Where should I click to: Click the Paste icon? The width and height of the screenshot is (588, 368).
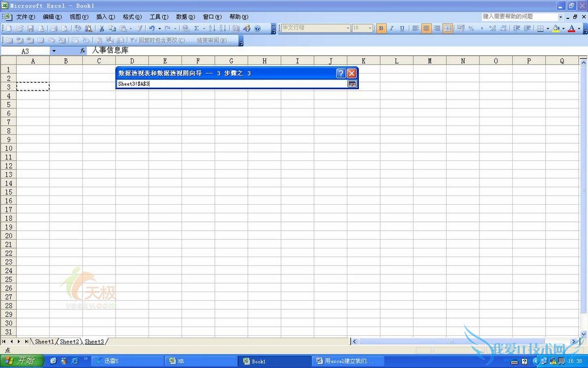123,29
